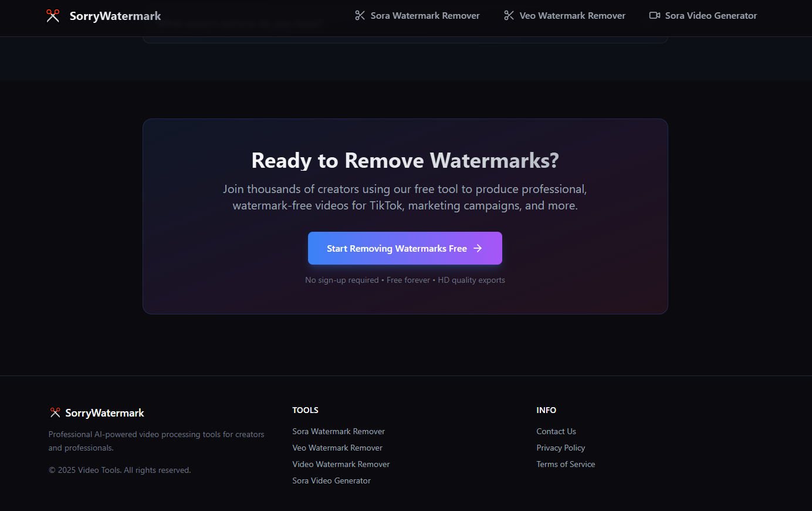Open the Sora Watermark Remover footer link
The width and height of the screenshot is (812, 511).
339,431
